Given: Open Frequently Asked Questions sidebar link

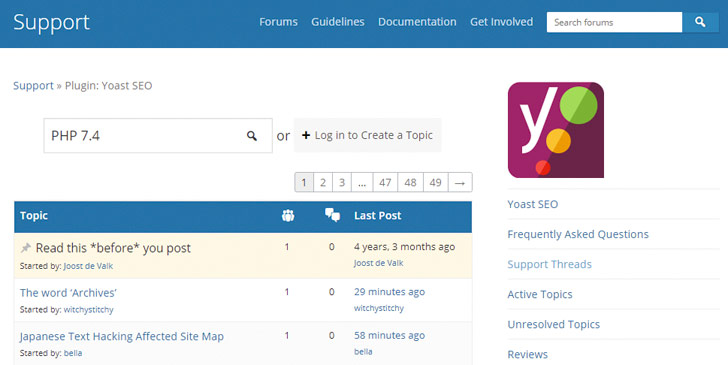Looking at the screenshot, I should click(578, 234).
